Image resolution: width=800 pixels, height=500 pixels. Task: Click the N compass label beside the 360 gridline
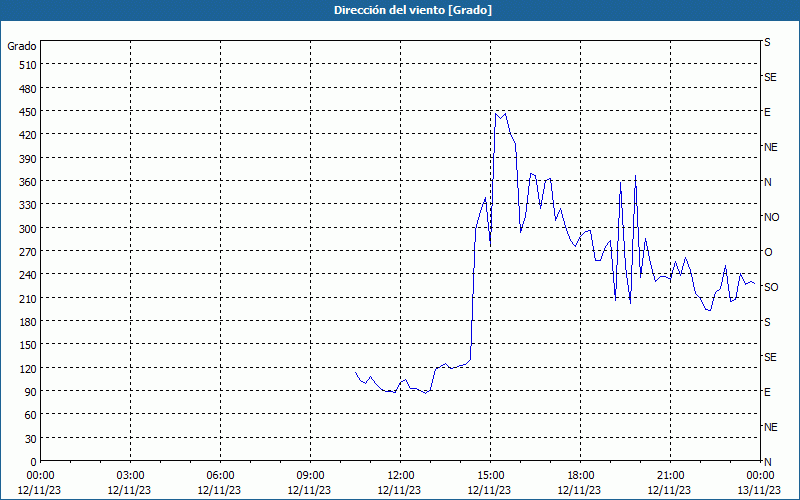(767, 182)
